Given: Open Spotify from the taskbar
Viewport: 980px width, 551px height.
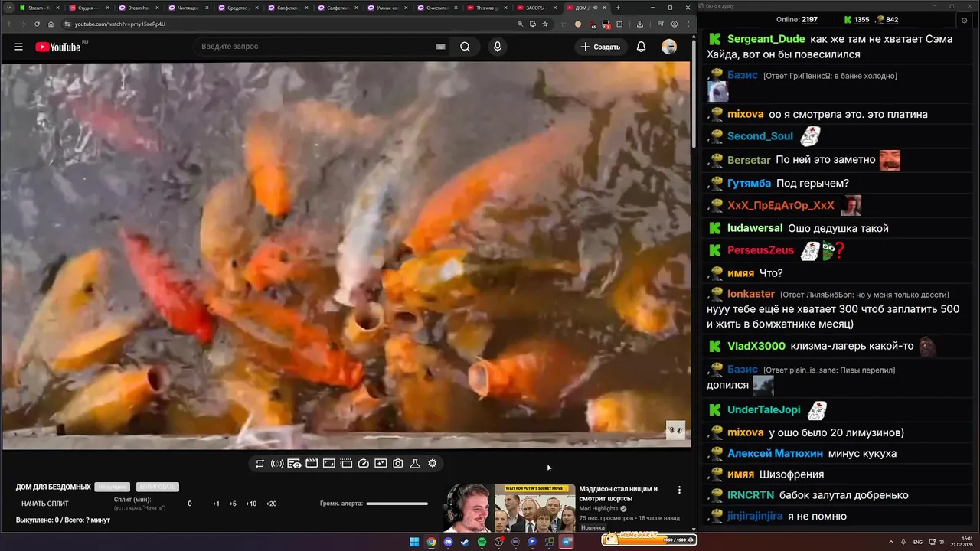Looking at the screenshot, I should (482, 542).
